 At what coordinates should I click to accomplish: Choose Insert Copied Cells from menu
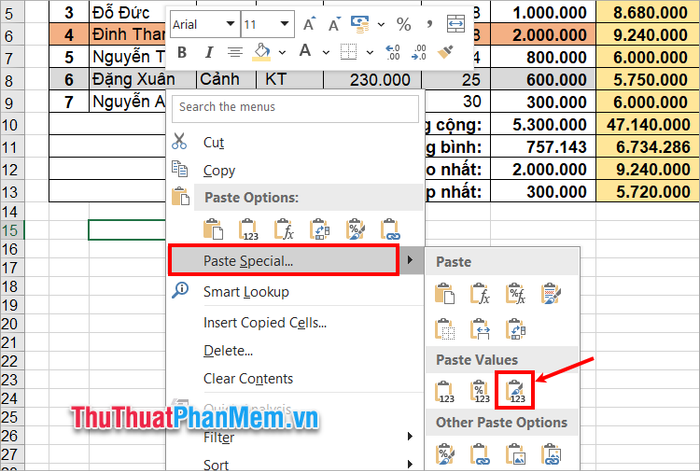point(264,322)
